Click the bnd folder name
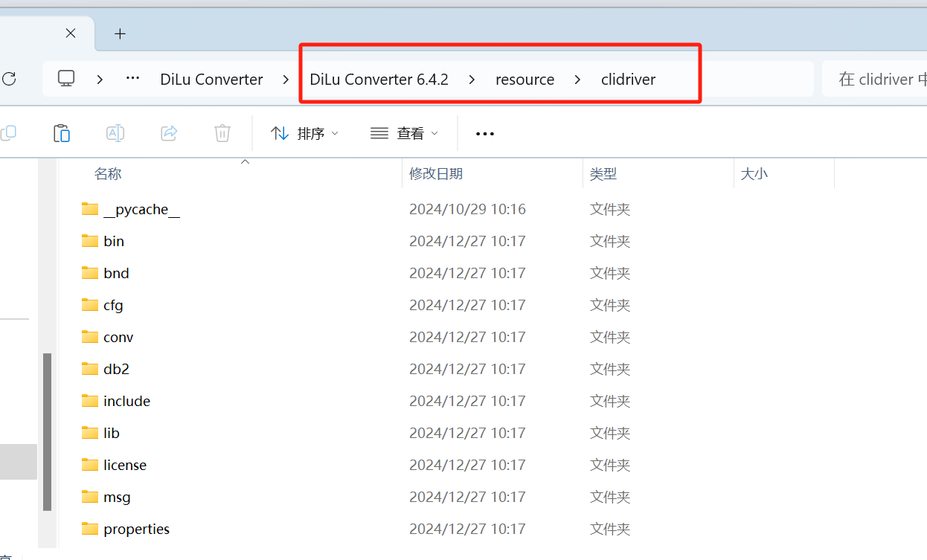 (x=116, y=273)
